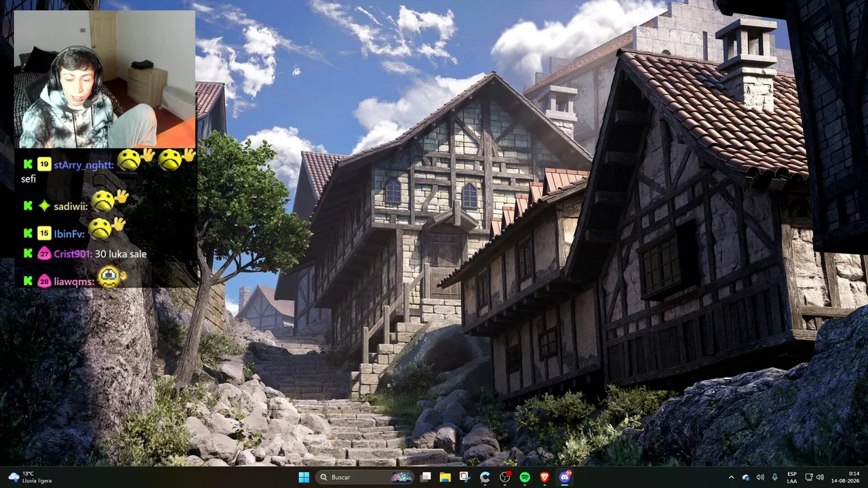
Task: Open Task View on the taskbar
Action: [426, 477]
